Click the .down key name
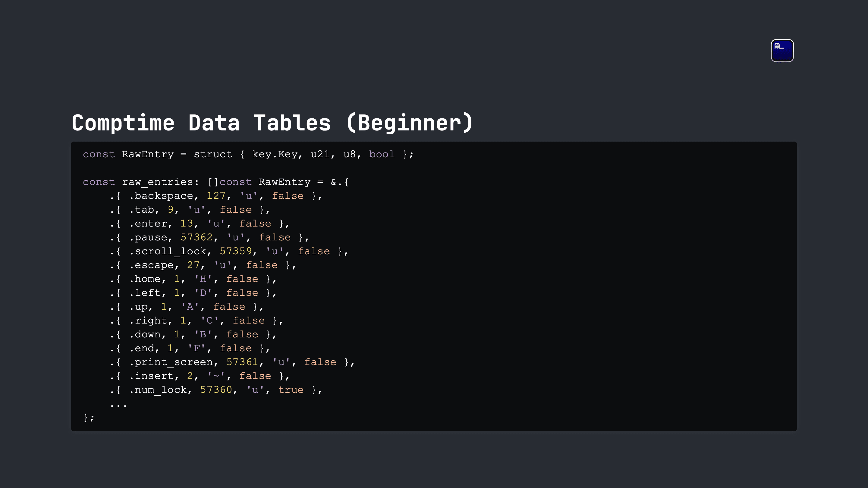Image resolution: width=868 pixels, height=488 pixels. tap(145, 334)
